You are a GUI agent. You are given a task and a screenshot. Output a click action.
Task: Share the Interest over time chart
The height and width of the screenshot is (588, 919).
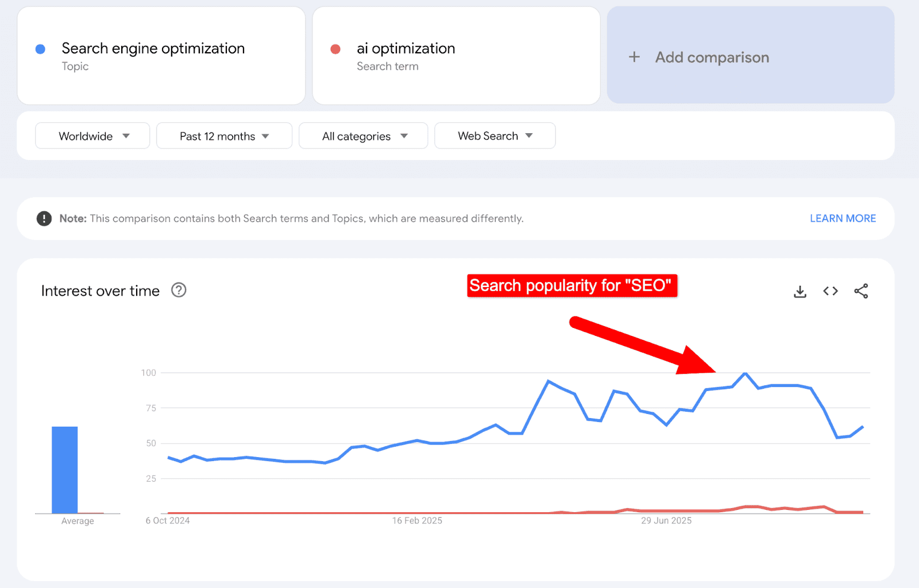tap(861, 291)
